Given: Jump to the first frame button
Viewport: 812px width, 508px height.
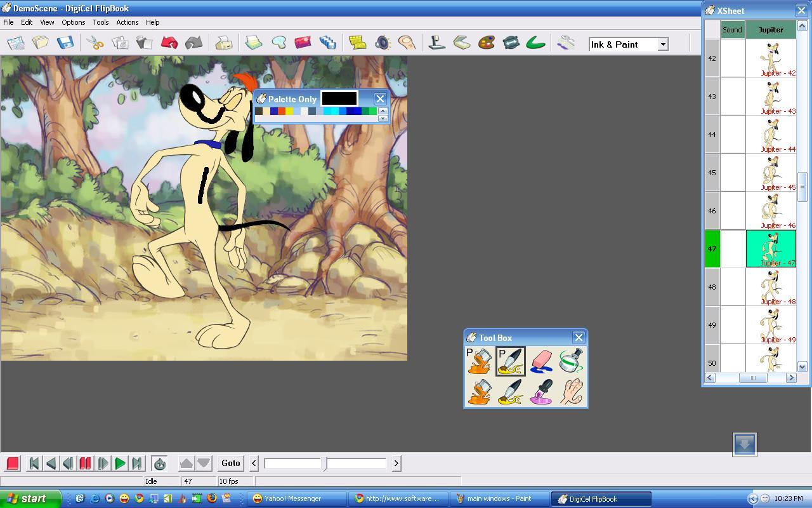Looking at the screenshot, I should click(x=34, y=463).
